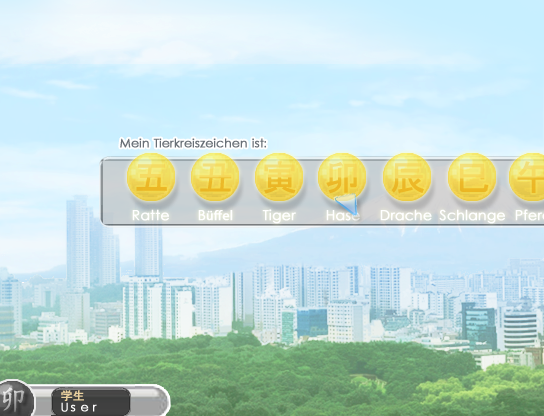Image resolution: width=544 pixels, height=416 pixels.
Task: Click the Büffel text label
Action: pyautogui.click(x=215, y=215)
